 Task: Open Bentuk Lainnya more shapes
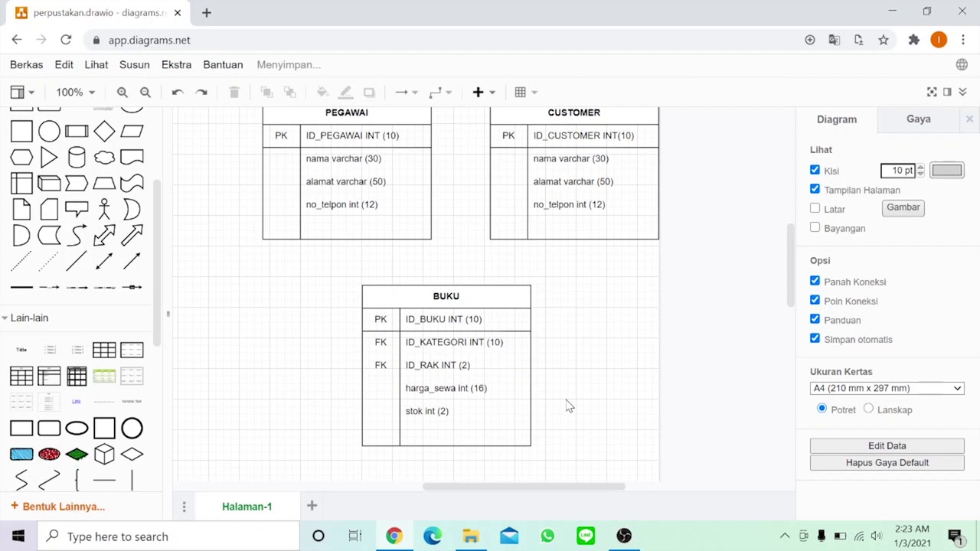(x=57, y=507)
